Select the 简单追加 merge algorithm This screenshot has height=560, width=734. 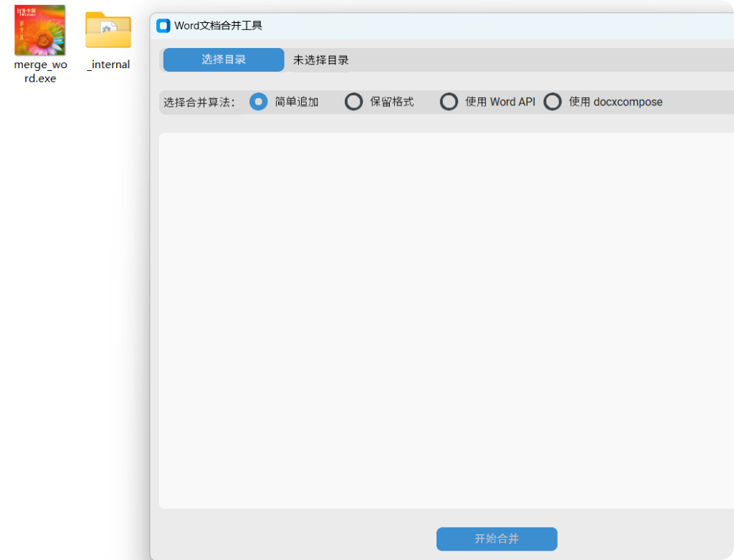258,102
